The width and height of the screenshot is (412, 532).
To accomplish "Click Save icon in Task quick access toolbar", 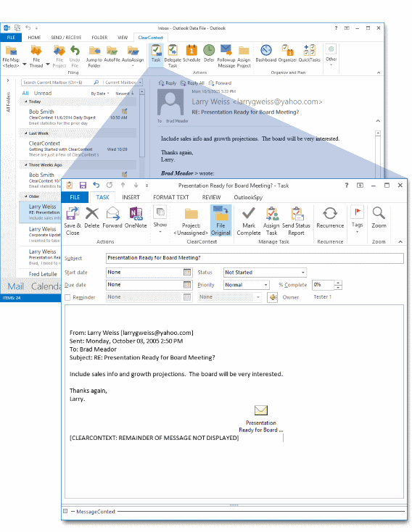I will [x=83, y=185].
